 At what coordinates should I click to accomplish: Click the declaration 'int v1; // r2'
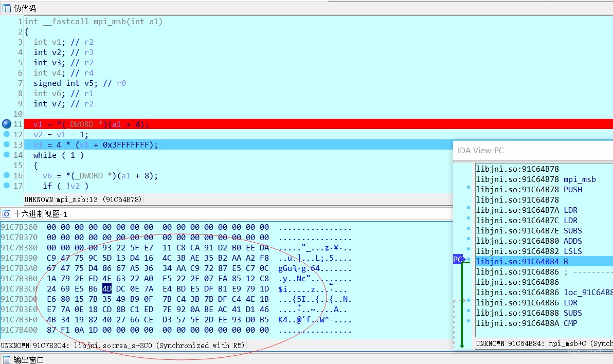click(x=64, y=42)
